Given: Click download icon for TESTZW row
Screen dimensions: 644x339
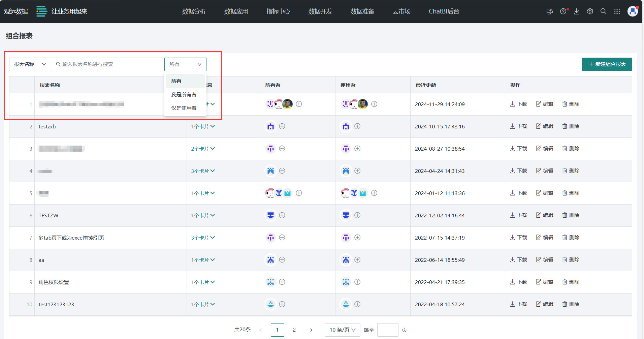Looking at the screenshot, I should pos(519,215).
